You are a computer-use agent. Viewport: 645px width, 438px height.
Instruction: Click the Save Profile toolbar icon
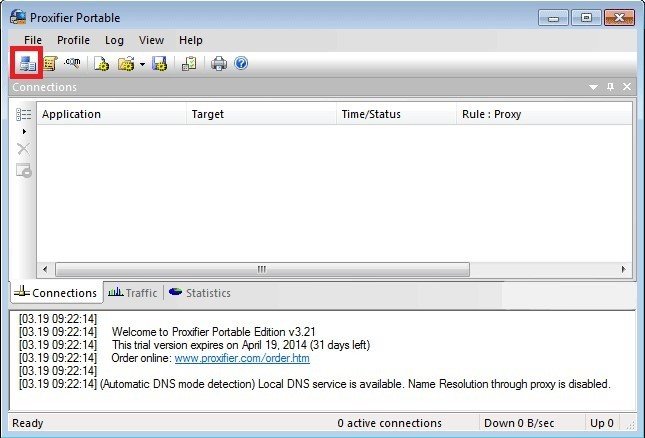[159, 64]
